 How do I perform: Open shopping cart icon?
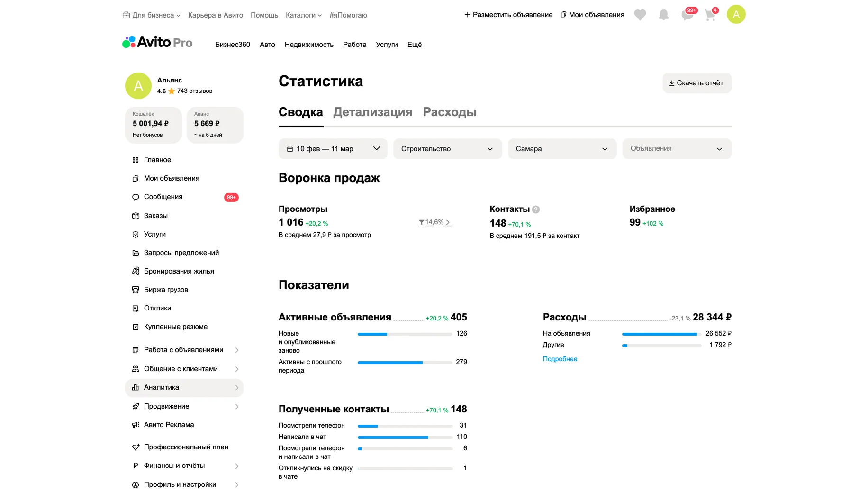(710, 15)
